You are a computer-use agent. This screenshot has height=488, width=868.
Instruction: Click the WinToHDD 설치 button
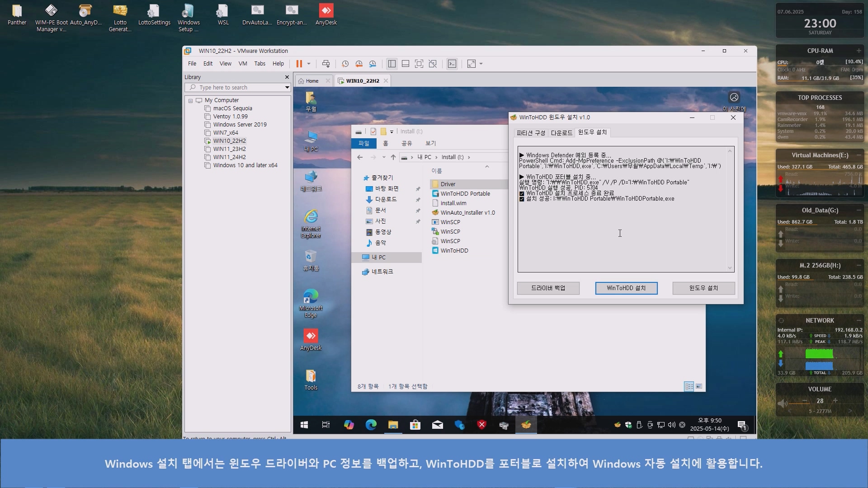[x=626, y=288]
